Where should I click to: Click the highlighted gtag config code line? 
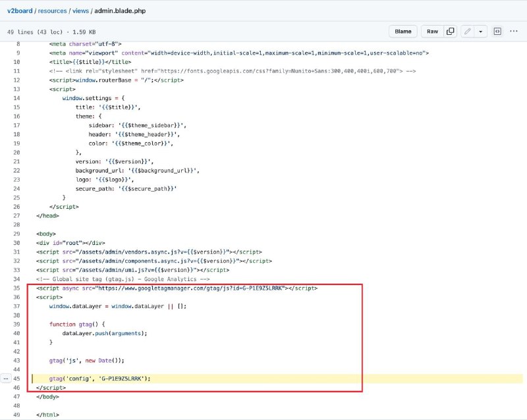tap(100, 379)
